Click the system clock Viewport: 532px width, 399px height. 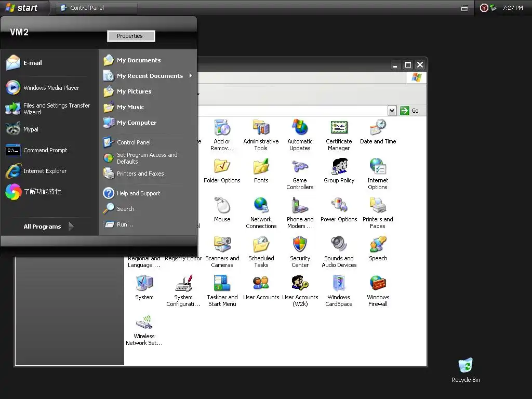513,8
